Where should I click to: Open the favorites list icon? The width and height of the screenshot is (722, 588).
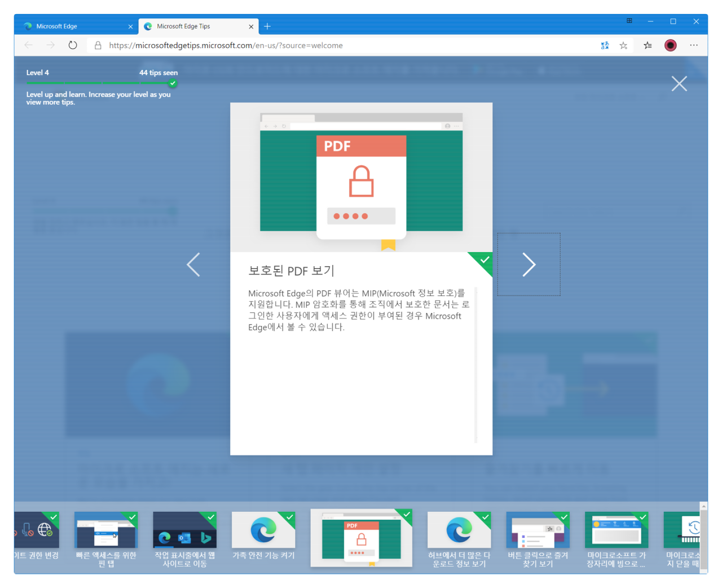point(648,46)
